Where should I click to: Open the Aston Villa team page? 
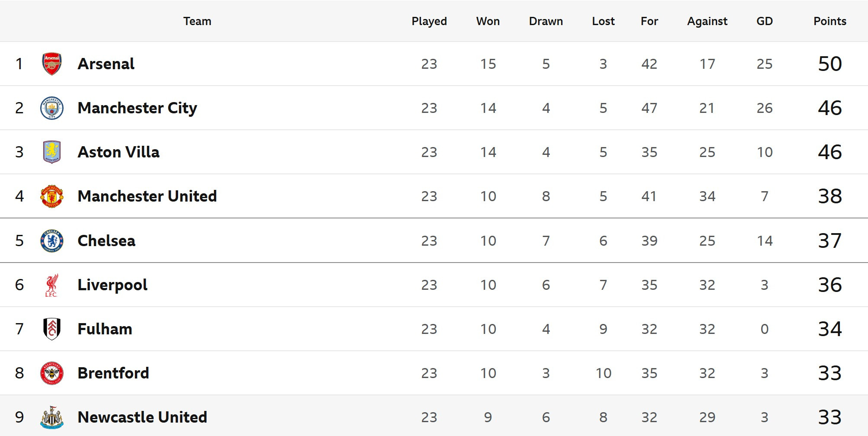point(118,152)
